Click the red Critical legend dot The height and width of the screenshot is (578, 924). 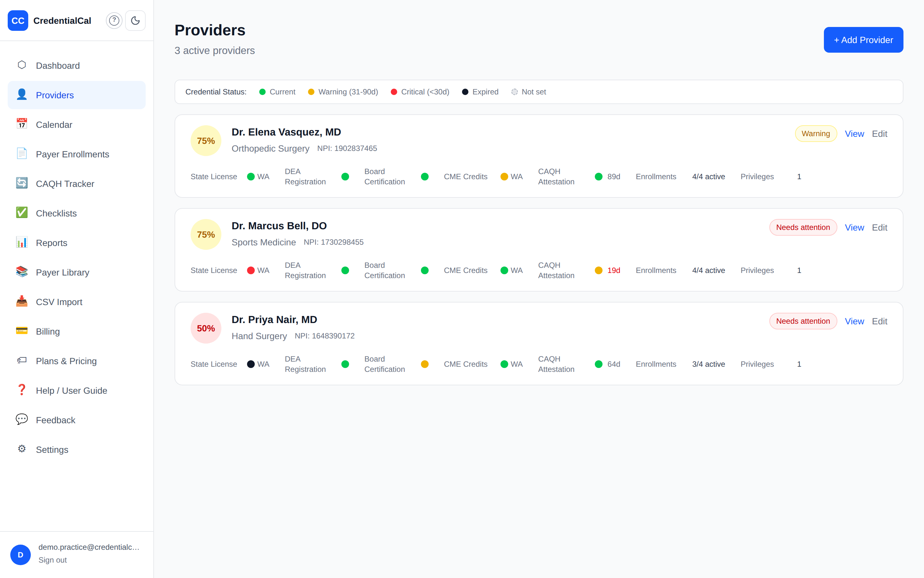394,92
